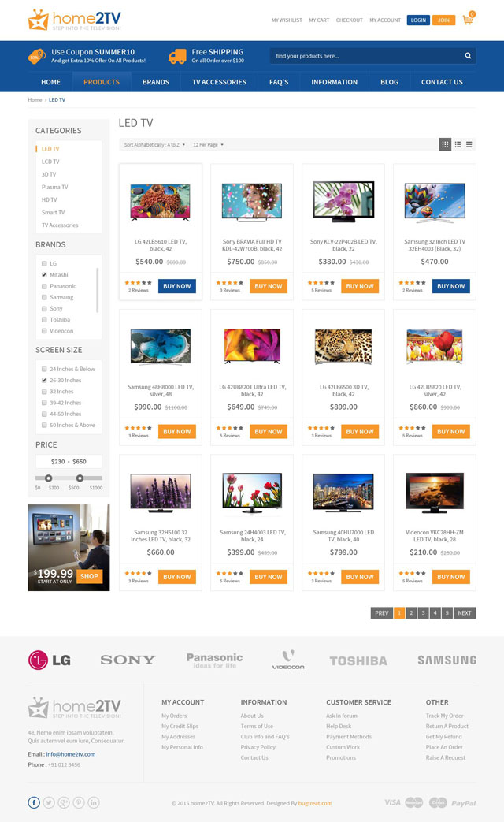Go to TV Accessories menu item
The height and width of the screenshot is (822, 504).
click(x=219, y=82)
